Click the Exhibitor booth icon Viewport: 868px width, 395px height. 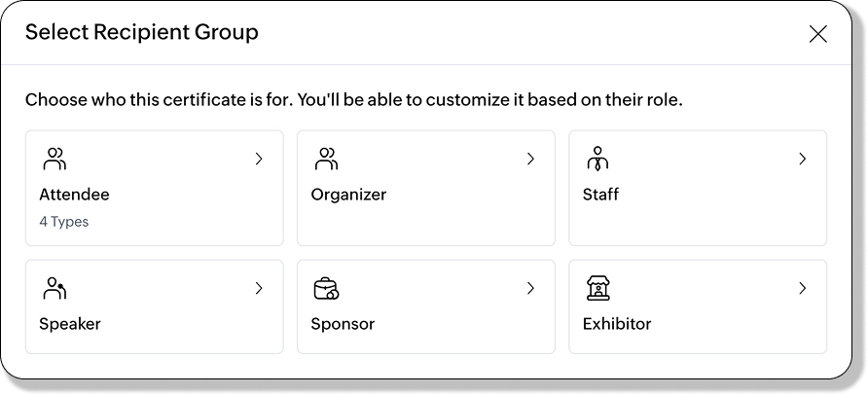pos(598,288)
